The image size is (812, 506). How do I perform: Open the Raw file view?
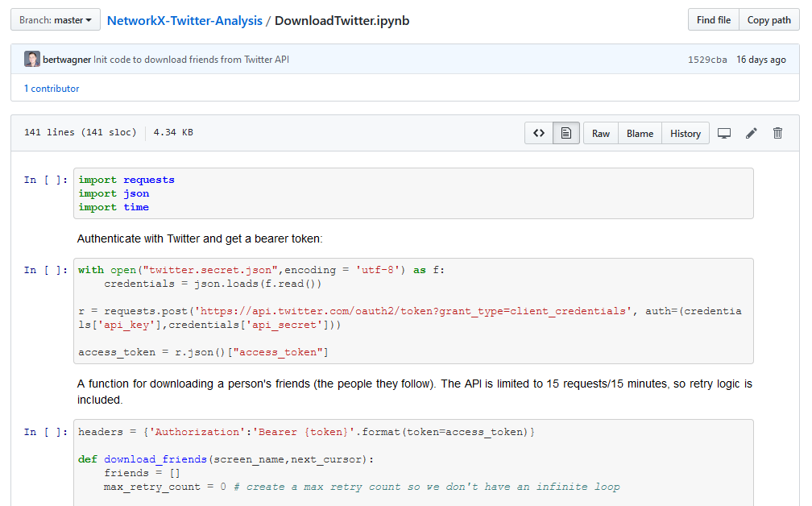[601, 133]
